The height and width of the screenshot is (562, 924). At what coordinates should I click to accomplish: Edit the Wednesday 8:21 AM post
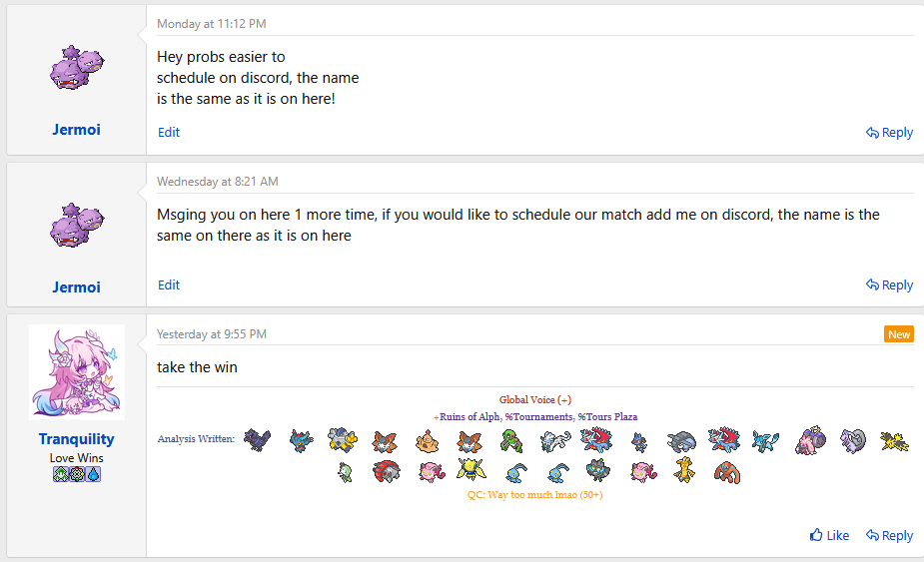[169, 285]
